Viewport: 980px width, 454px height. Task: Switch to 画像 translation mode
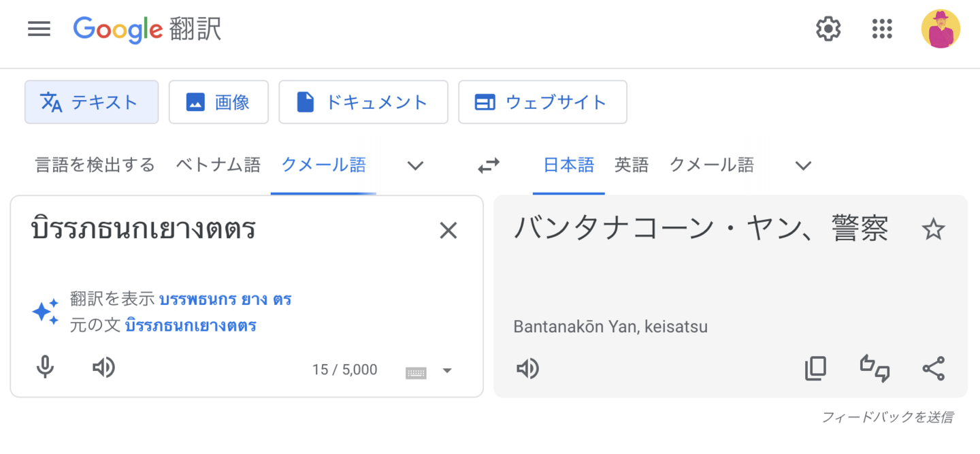(218, 102)
